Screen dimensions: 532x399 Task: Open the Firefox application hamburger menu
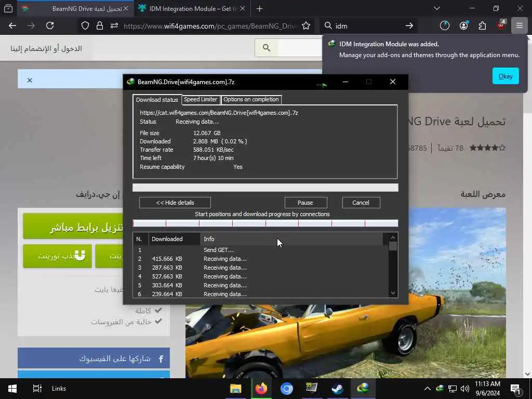click(x=520, y=26)
